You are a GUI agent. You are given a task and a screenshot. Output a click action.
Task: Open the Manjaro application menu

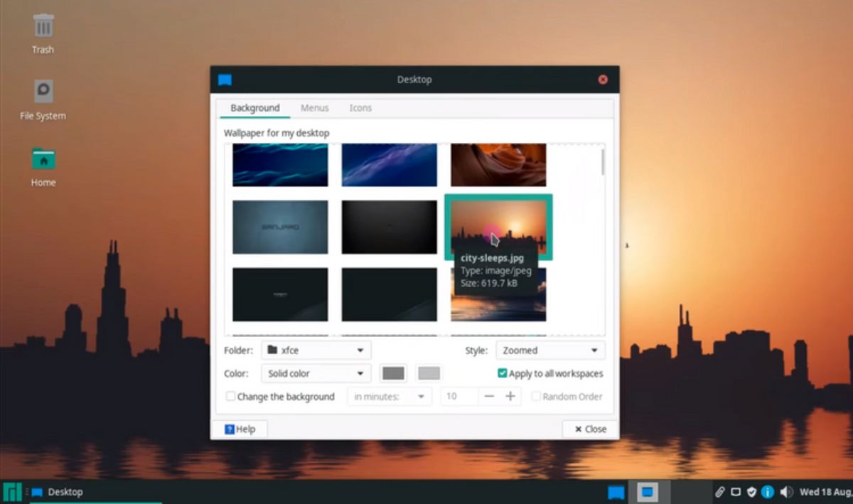11,492
